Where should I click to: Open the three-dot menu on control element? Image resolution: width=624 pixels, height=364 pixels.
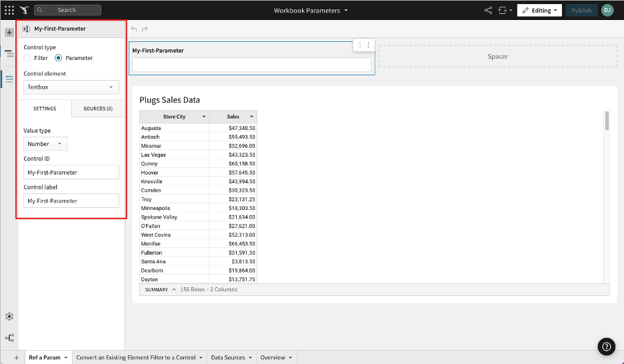pos(368,45)
